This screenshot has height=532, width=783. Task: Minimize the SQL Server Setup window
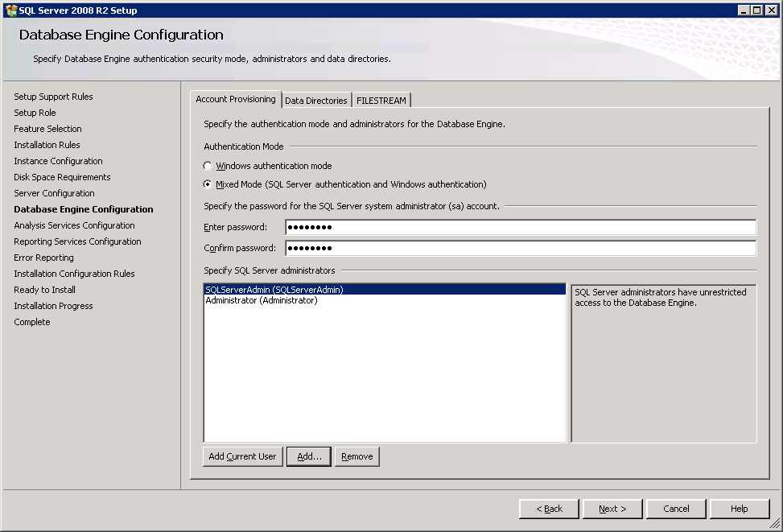744,10
